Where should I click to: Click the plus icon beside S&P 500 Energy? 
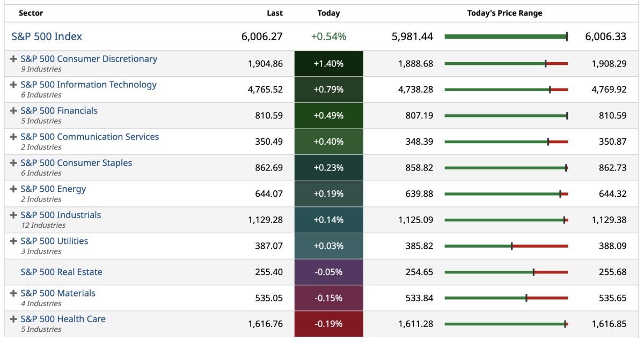click(13, 189)
